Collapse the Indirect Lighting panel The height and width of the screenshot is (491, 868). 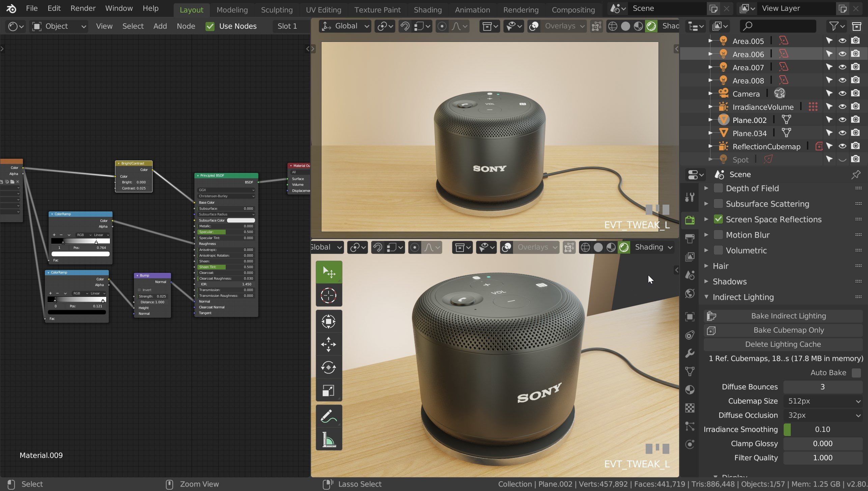pyautogui.click(x=706, y=297)
